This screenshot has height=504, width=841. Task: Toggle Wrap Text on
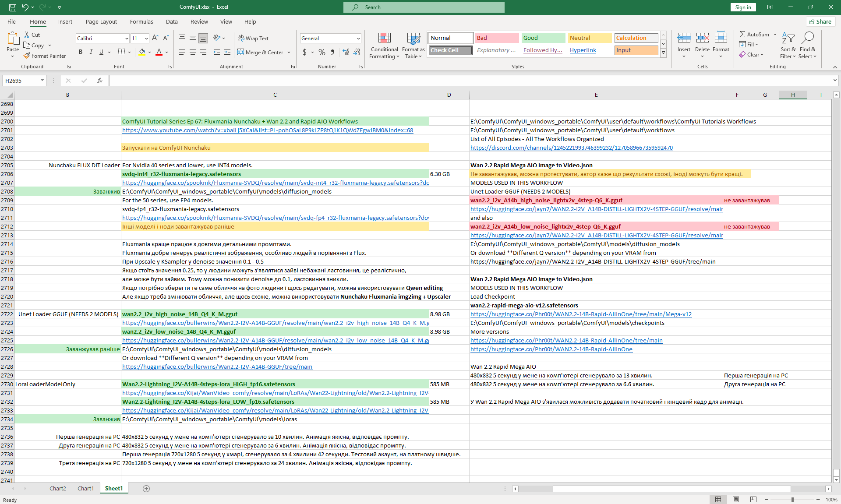[x=253, y=38]
